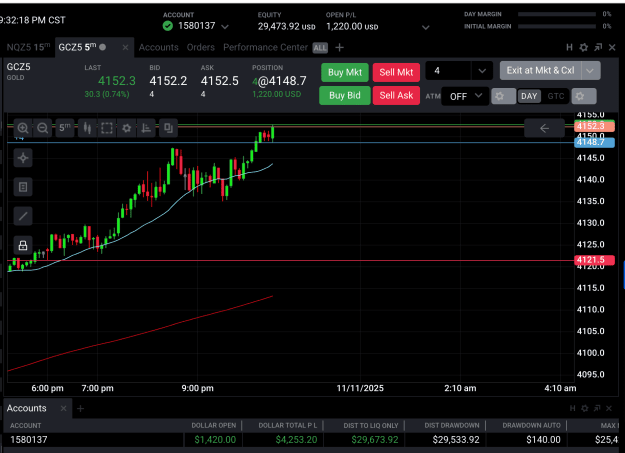625x453 pixels.
Task: Open the gear next to GTC
Action: pyautogui.click(x=584, y=96)
